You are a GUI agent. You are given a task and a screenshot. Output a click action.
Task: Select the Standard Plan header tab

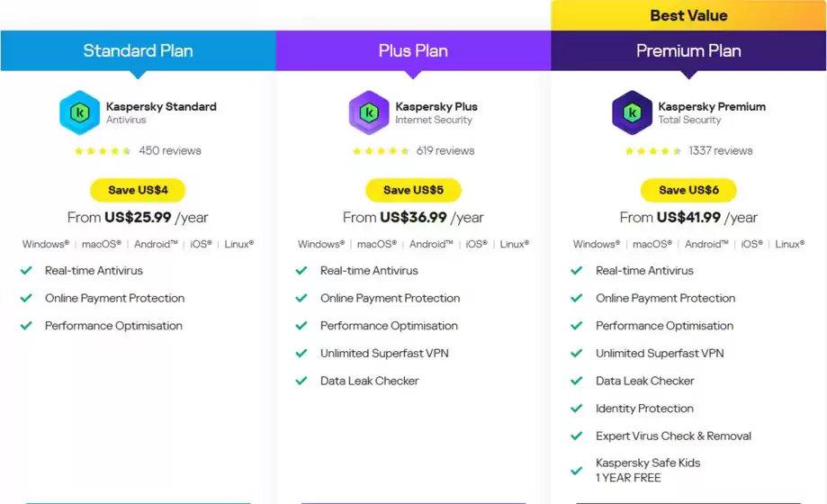pos(138,50)
